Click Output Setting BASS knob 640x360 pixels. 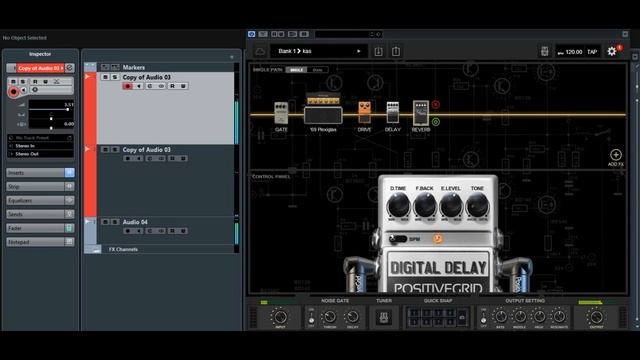[500, 317]
